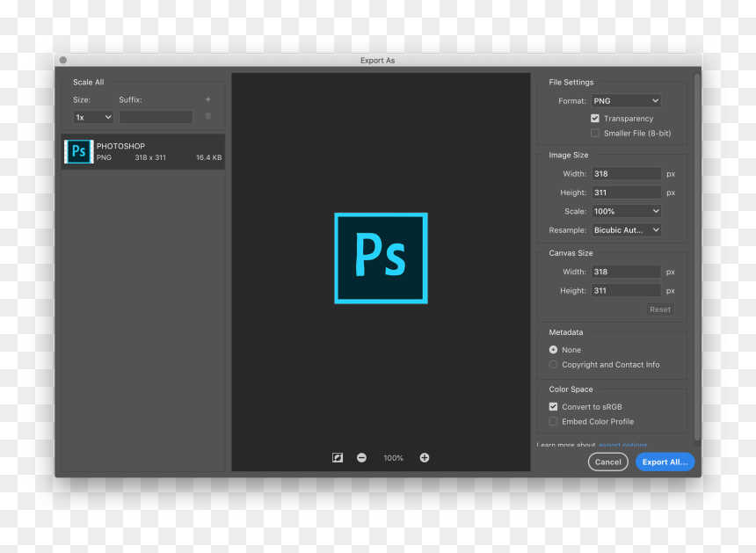Screen dimensions: 756x553
Task: Click the Export All button
Action: (x=665, y=462)
